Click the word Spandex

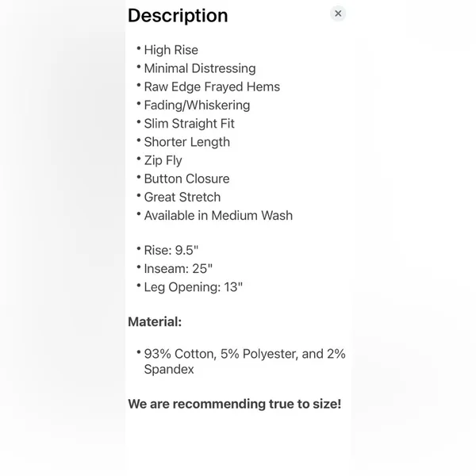click(169, 370)
